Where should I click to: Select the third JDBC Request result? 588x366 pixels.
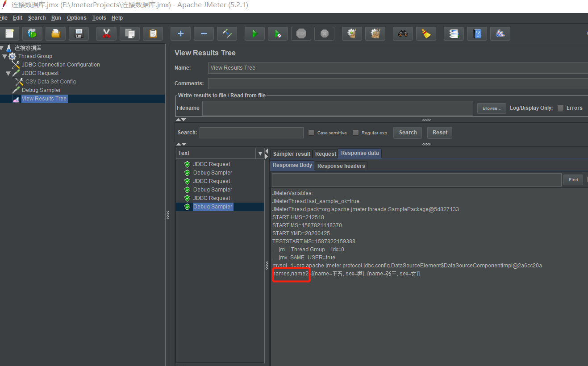click(212, 198)
